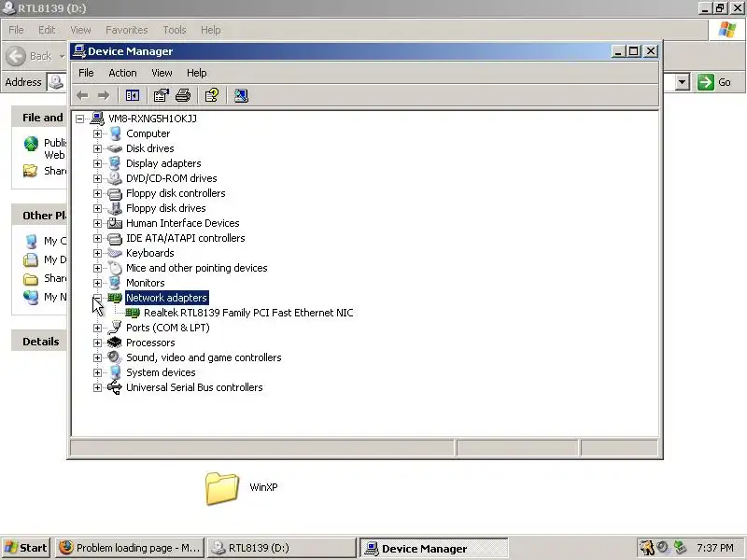
Task: Select VM8-RXNG5H1OKJJ computer name
Action: click(152, 119)
